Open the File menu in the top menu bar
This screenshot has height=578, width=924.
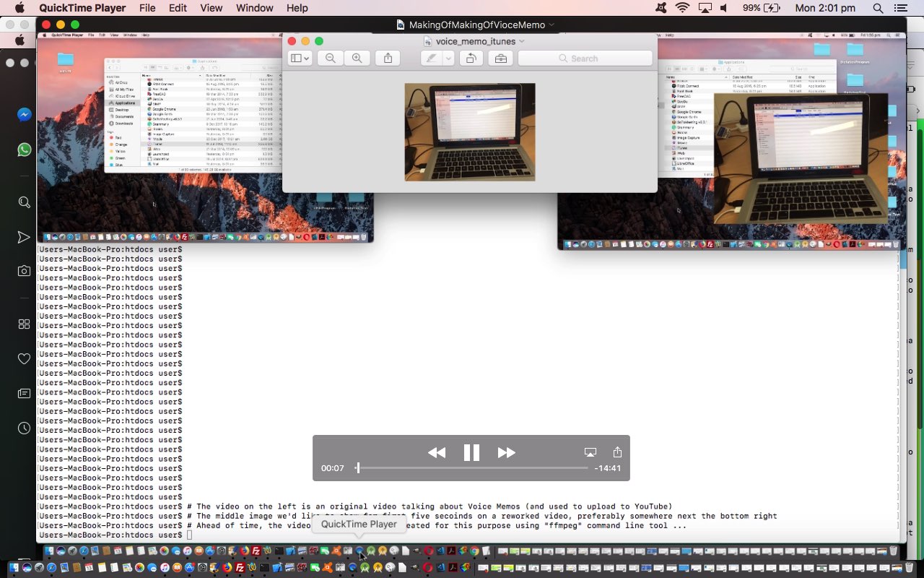tap(147, 8)
